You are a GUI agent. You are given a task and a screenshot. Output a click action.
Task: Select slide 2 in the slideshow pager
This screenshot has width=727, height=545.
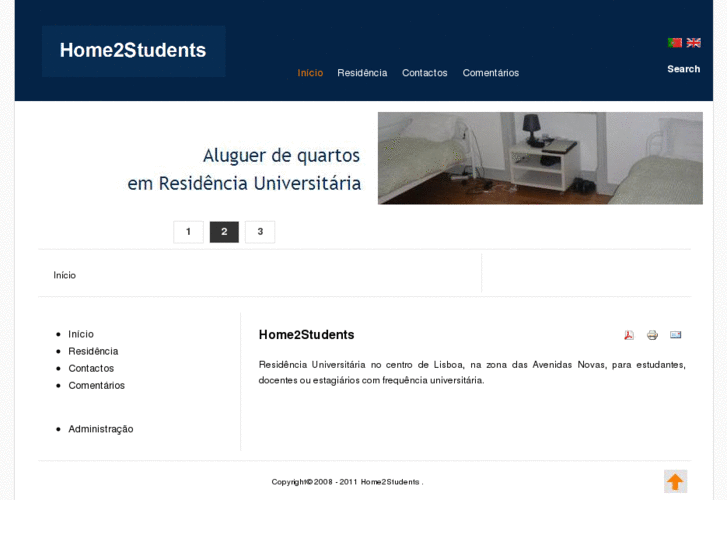pyautogui.click(x=224, y=232)
